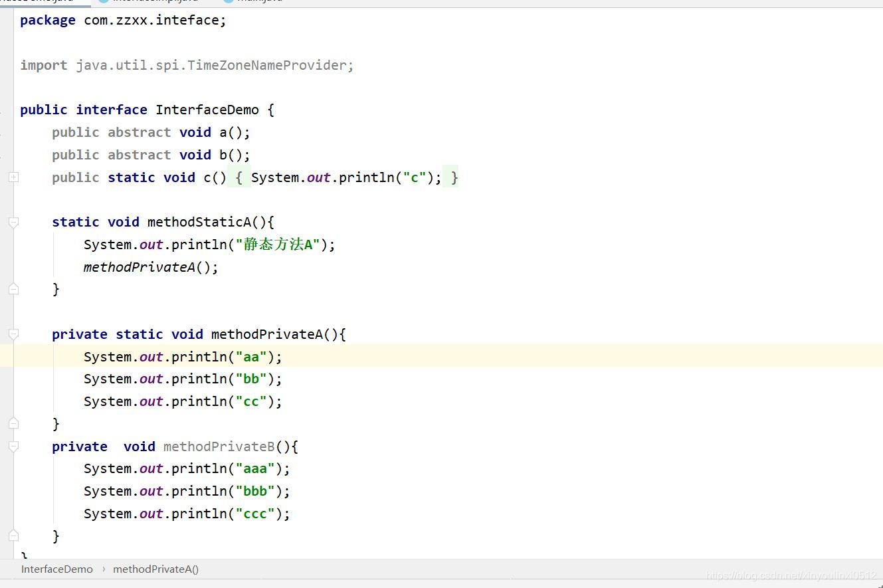Image resolution: width=883 pixels, height=588 pixels.
Task: Click the string literal "bb"
Action: point(251,379)
